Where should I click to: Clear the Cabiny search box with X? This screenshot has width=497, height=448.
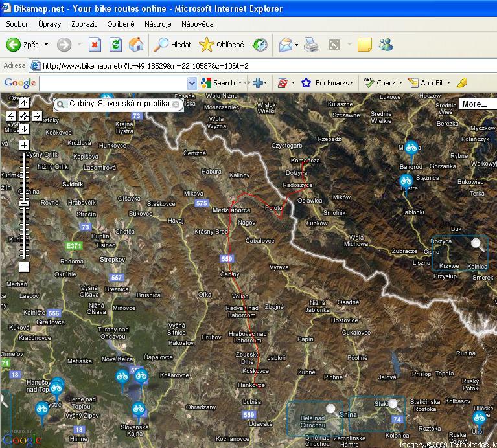click(176, 104)
